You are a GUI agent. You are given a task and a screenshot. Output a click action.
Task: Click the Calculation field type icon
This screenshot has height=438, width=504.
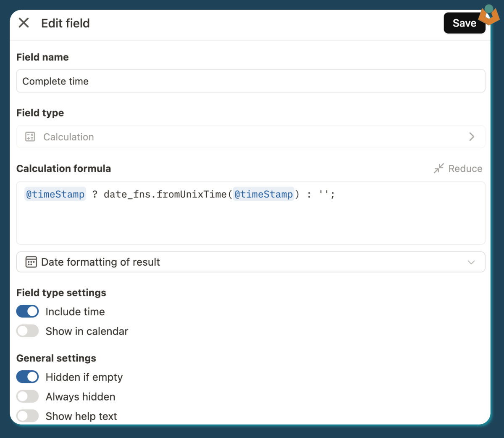coord(30,137)
